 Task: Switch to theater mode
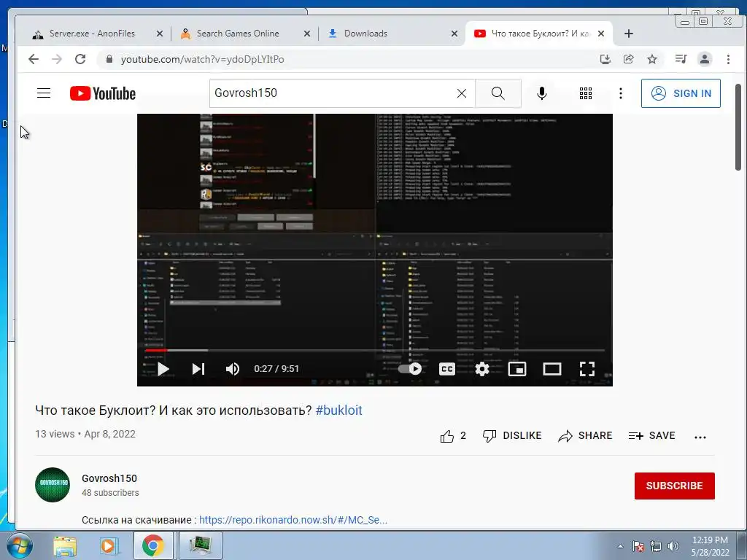552,369
